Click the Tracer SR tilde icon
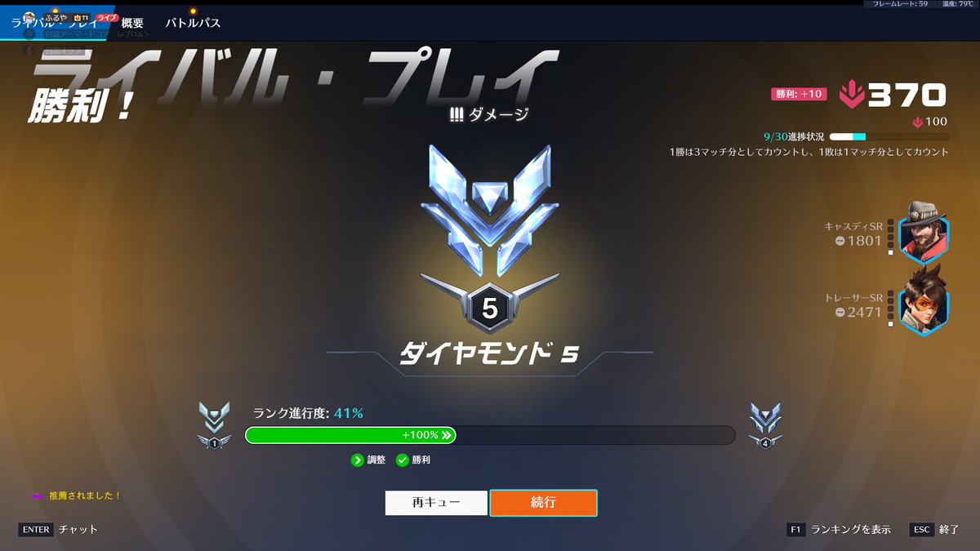Image resolution: width=980 pixels, height=551 pixels. [840, 312]
